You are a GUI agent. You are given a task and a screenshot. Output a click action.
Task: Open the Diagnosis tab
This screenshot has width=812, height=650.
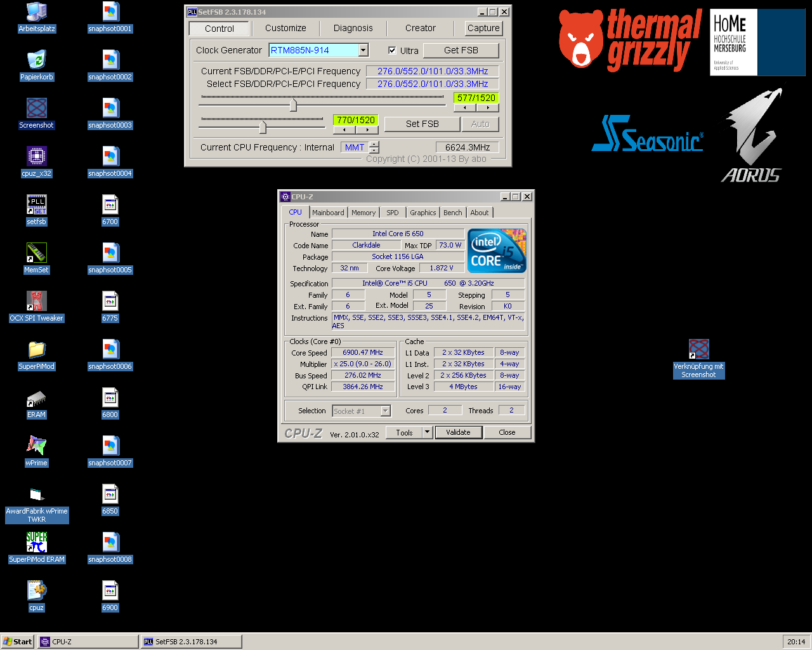coord(353,28)
